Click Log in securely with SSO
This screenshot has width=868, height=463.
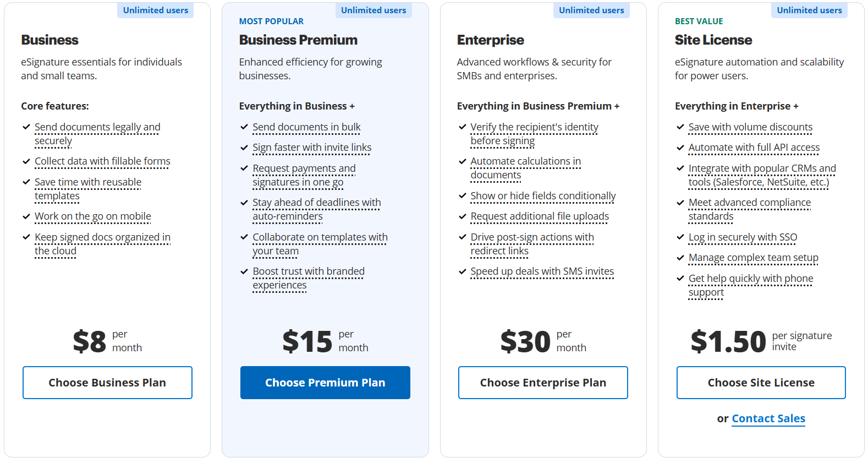[743, 237]
